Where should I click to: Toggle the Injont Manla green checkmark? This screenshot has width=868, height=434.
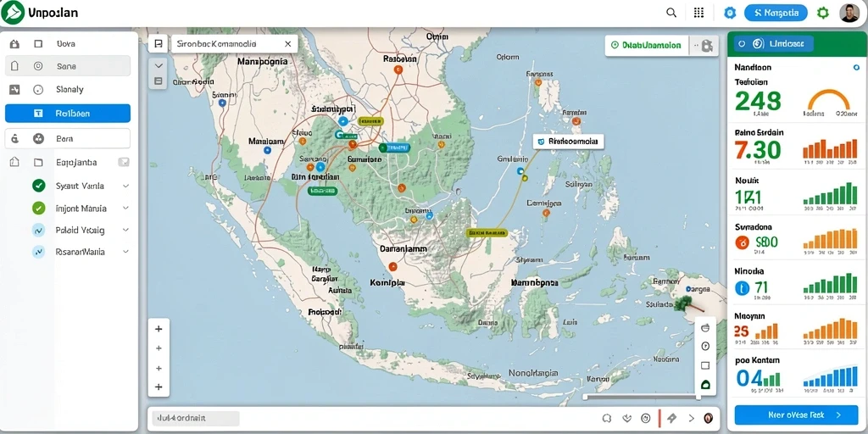(x=39, y=209)
